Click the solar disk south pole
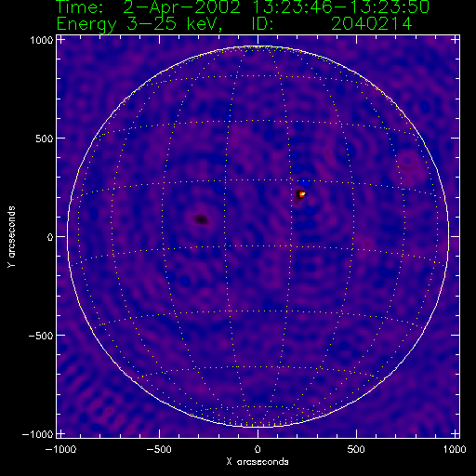The image size is (476, 476). [258, 428]
